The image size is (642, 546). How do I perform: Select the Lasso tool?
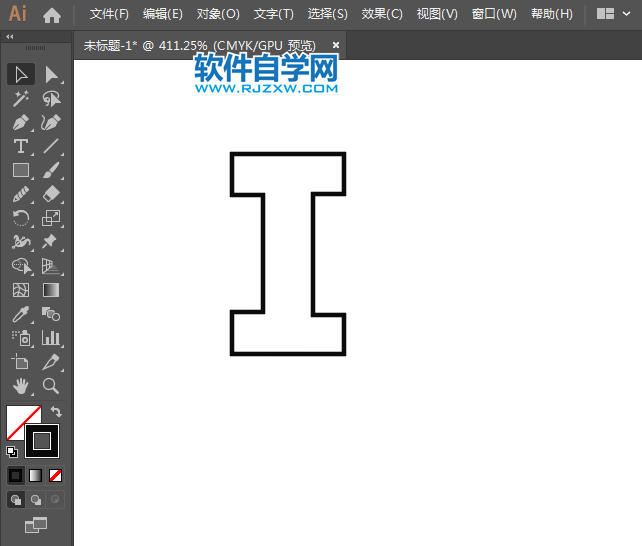click(x=51, y=99)
